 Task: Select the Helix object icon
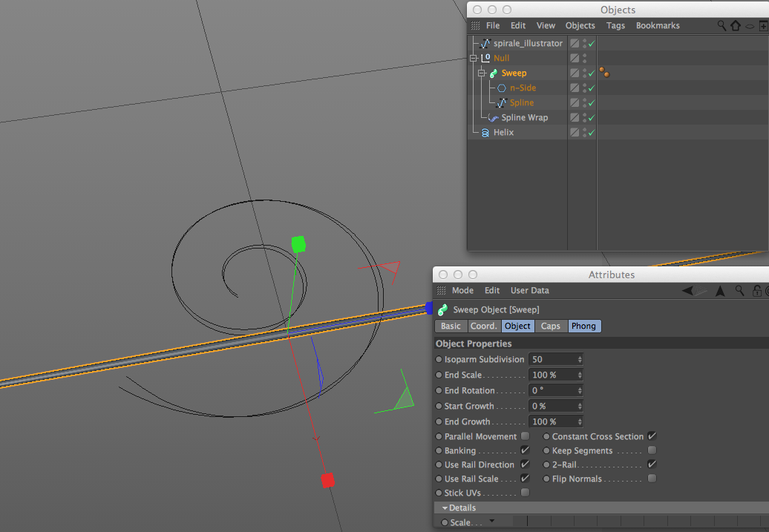485,132
